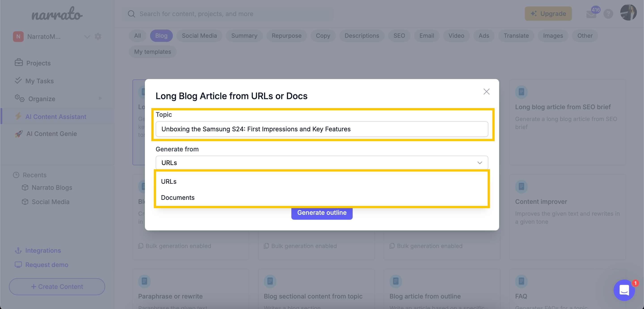Open Blog article from outline template
Screen dimensions: 644x309
pos(442,289)
